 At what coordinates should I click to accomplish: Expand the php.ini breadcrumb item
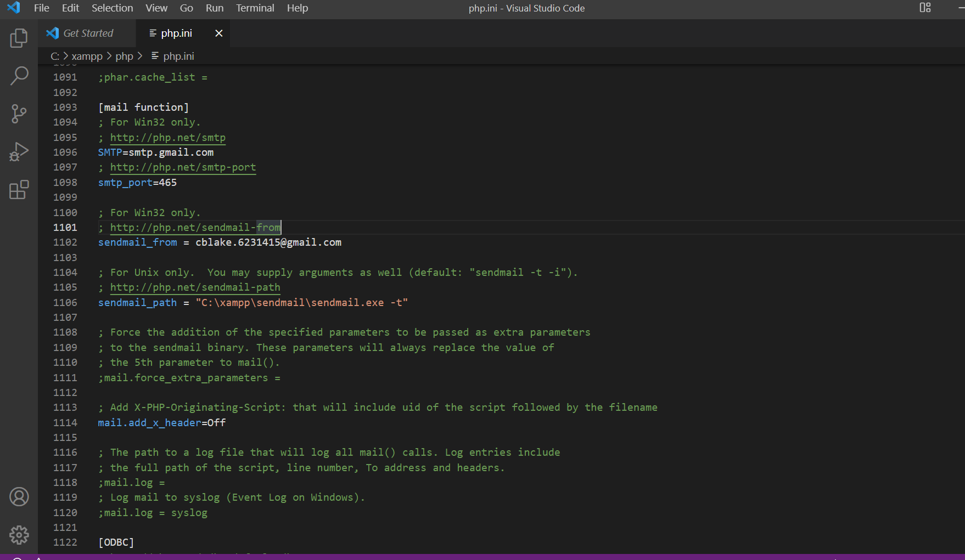178,56
